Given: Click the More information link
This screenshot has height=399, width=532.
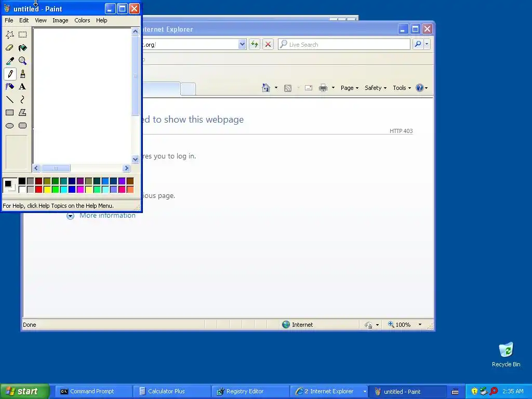Looking at the screenshot, I should (107, 216).
